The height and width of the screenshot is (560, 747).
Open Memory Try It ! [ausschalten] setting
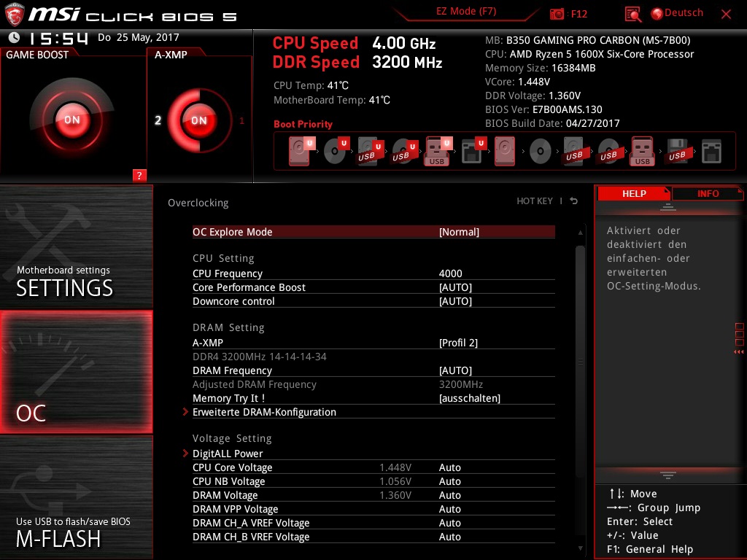(373, 398)
